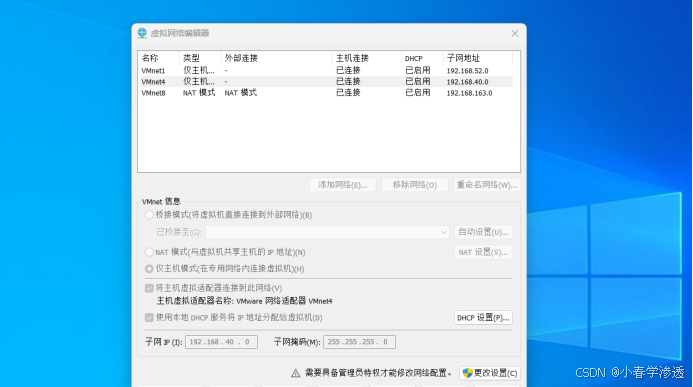
Task: Click 仅主机 type cell of VMnet4
Action: pyautogui.click(x=199, y=82)
